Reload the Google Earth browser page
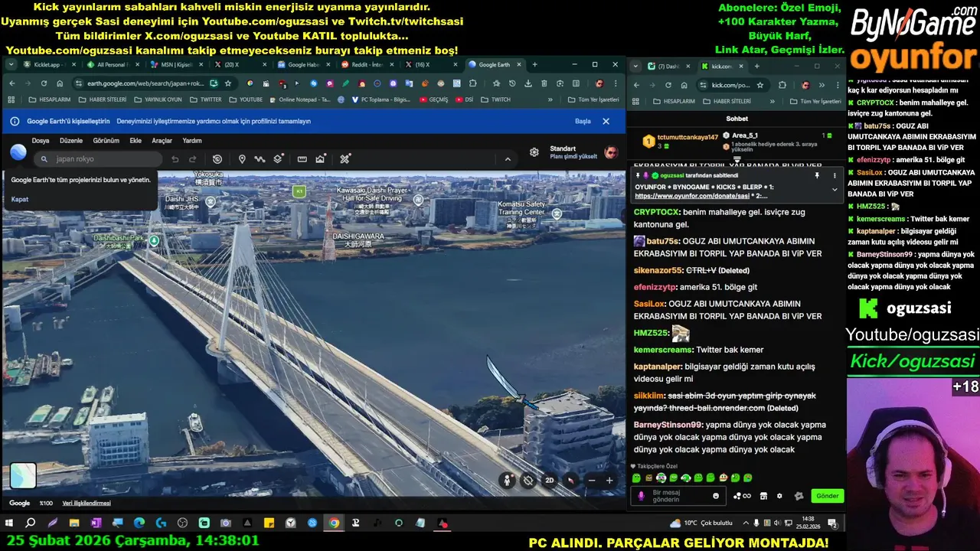 click(x=44, y=83)
